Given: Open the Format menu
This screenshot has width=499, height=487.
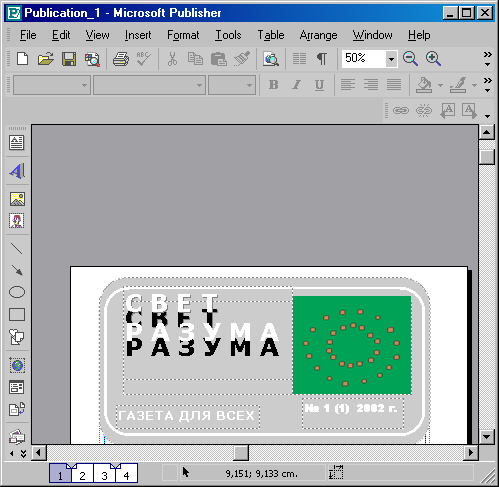Looking at the screenshot, I should (183, 35).
